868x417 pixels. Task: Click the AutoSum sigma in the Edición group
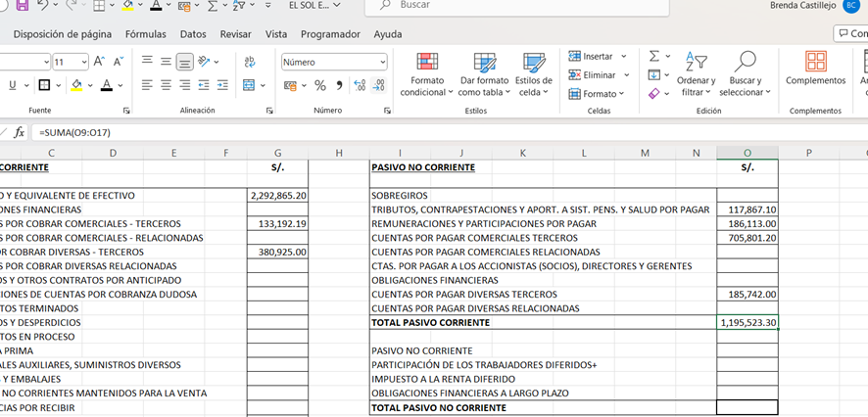654,56
